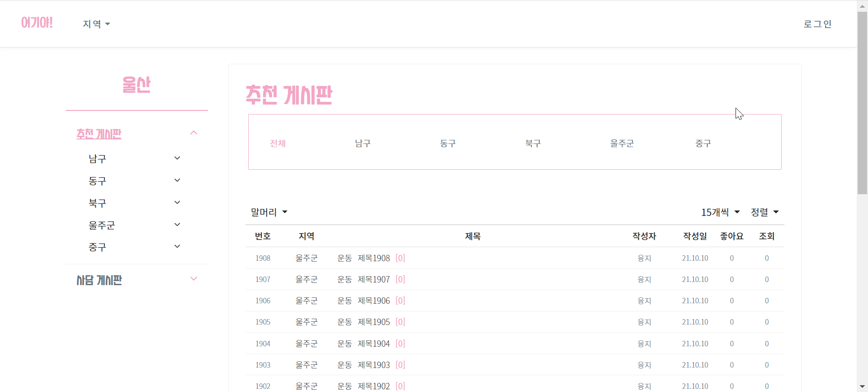Click region 울주군 in row 1904
This screenshot has width=868, height=392.
tap(307, 344)
